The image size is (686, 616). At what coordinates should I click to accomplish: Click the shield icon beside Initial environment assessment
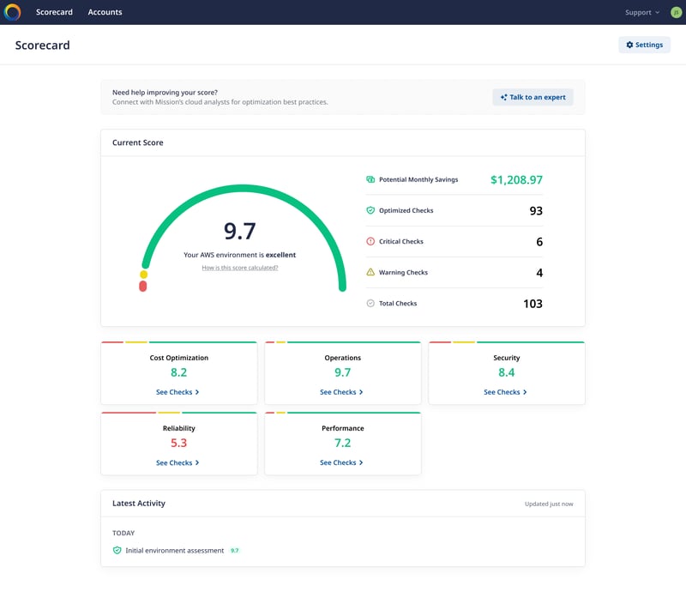click(117, 550)
